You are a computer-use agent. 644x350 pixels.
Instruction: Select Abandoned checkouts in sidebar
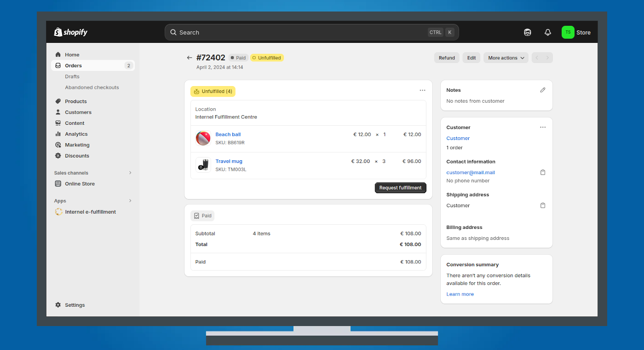click(x=92, y=87)
